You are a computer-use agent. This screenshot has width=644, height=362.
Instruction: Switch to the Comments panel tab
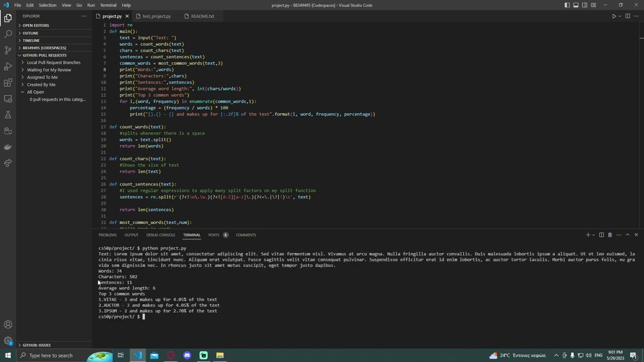tap(246, 235)
